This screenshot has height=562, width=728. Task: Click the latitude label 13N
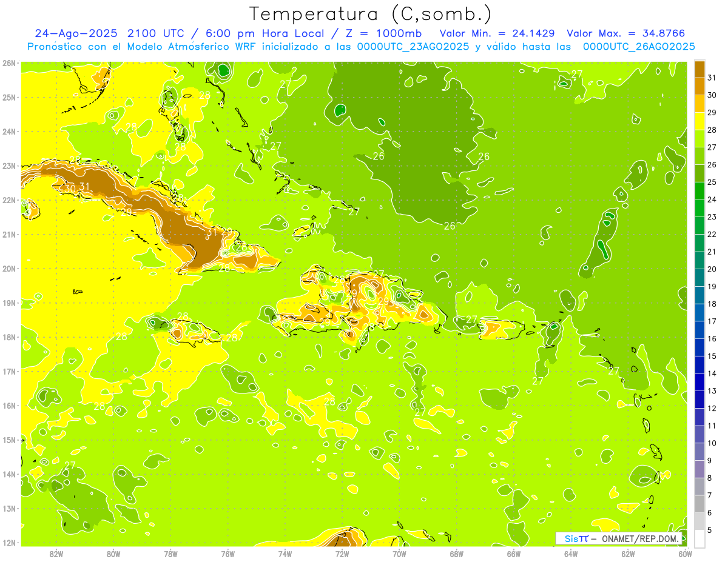click(9, 508)
